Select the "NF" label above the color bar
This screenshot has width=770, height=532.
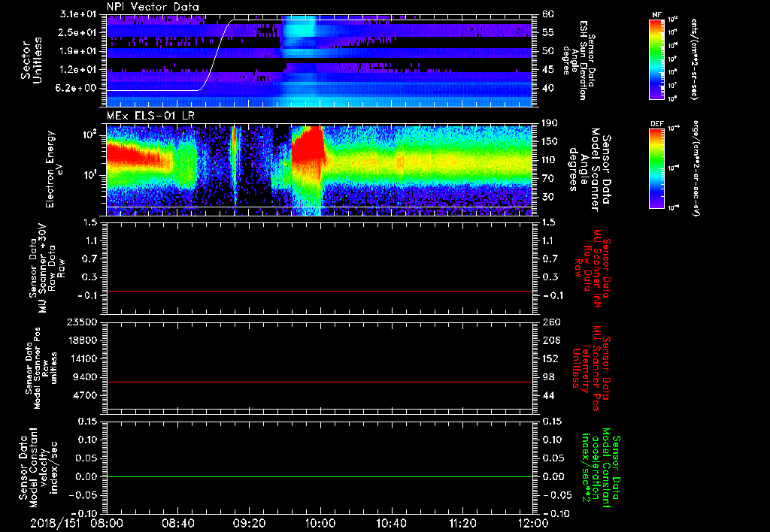coord(656,15)
